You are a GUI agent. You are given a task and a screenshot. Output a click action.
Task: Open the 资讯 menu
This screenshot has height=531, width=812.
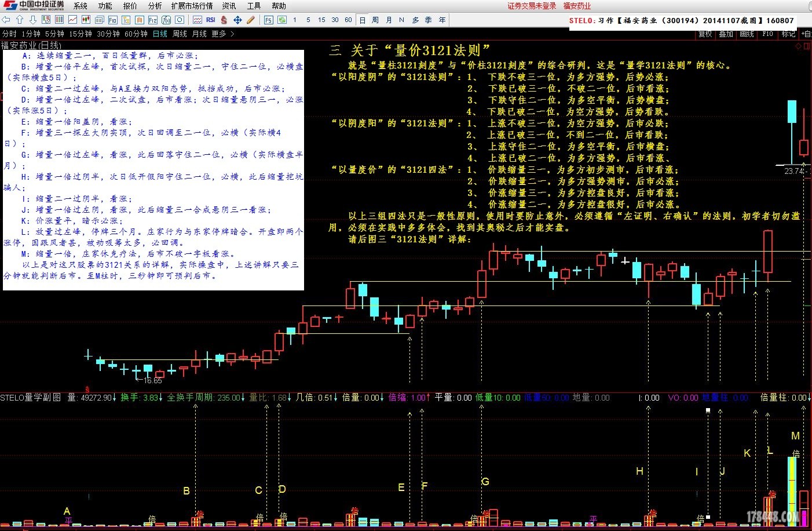[x=229, y=6]
